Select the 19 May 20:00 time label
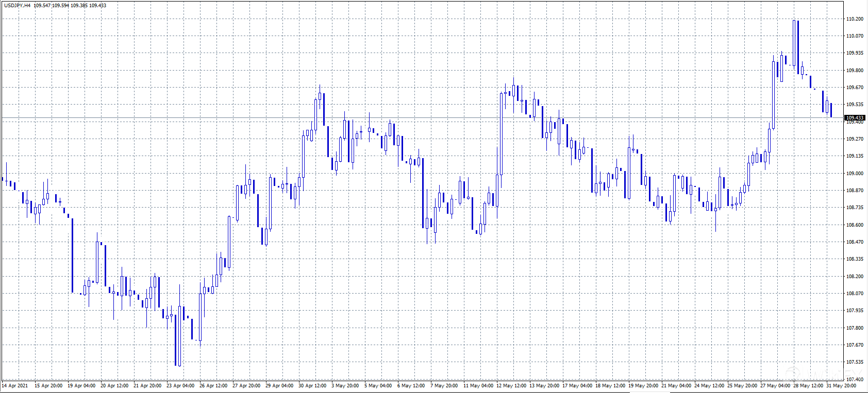Viewport: 868px width, 393px height. pos(643,386)
